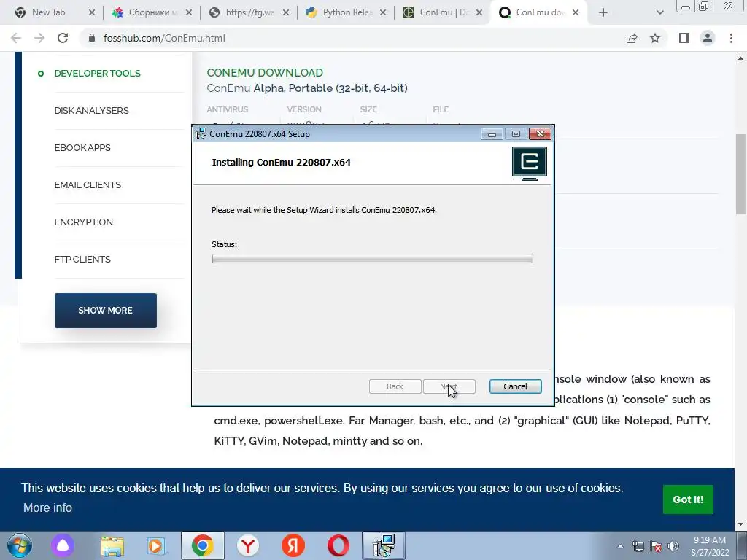Click the SHOW MORE categories button
The image size is (747, 560).
pyautogui.click(x=105, y=311)
